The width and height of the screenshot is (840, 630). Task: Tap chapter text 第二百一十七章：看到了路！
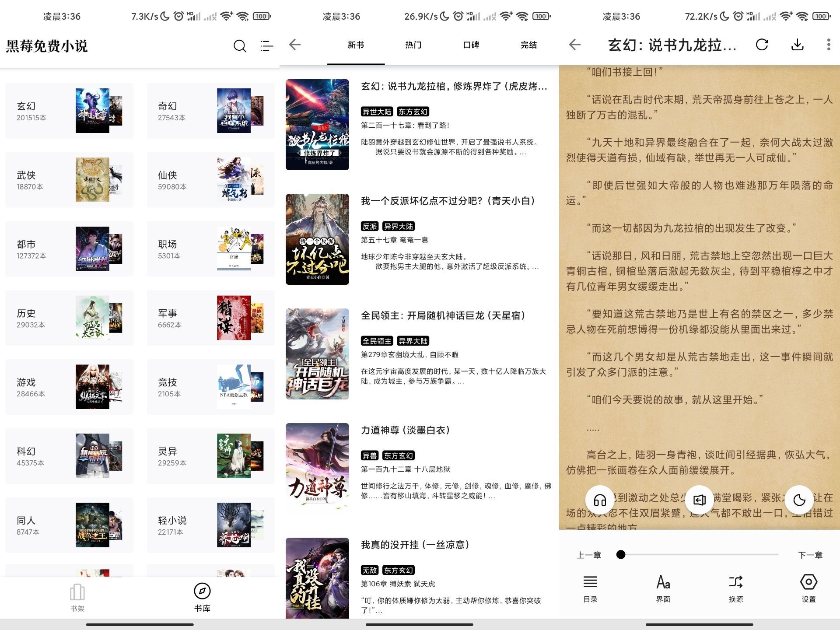pos(405,126)
